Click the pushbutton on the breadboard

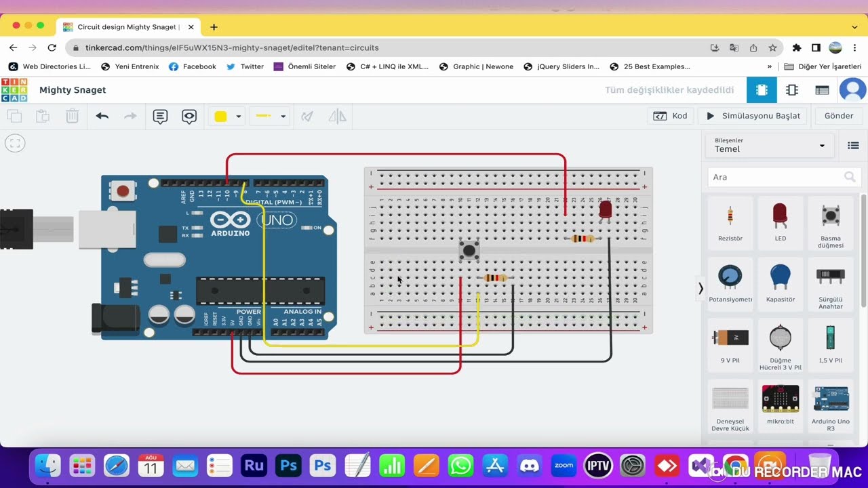(x=469, y=250)
